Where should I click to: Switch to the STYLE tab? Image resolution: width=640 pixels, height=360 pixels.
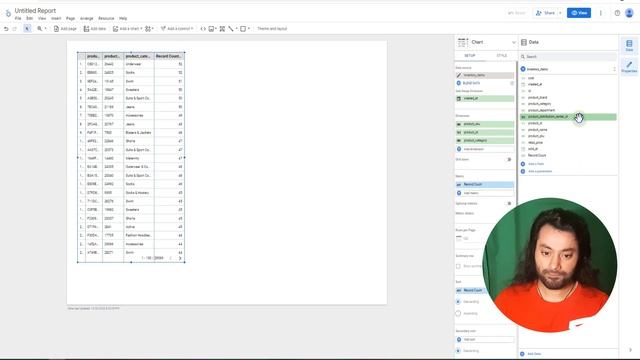502,56
